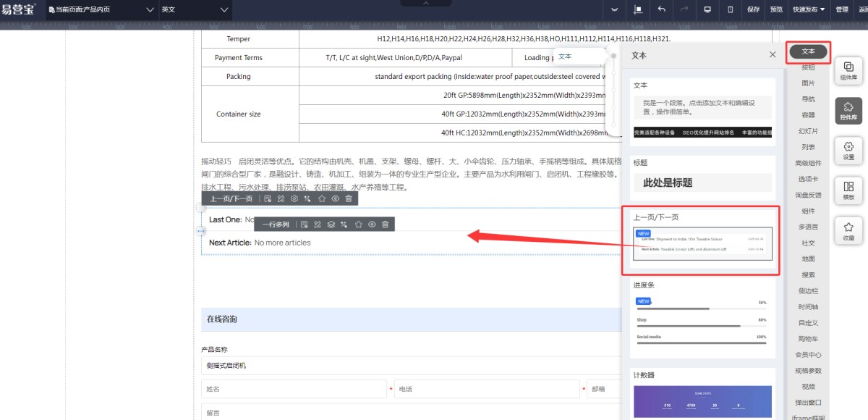Image resolution: width=868 pixels, height=420 pixels.
Task: Open 控件库 widget library icon
Action: (848, 110)
